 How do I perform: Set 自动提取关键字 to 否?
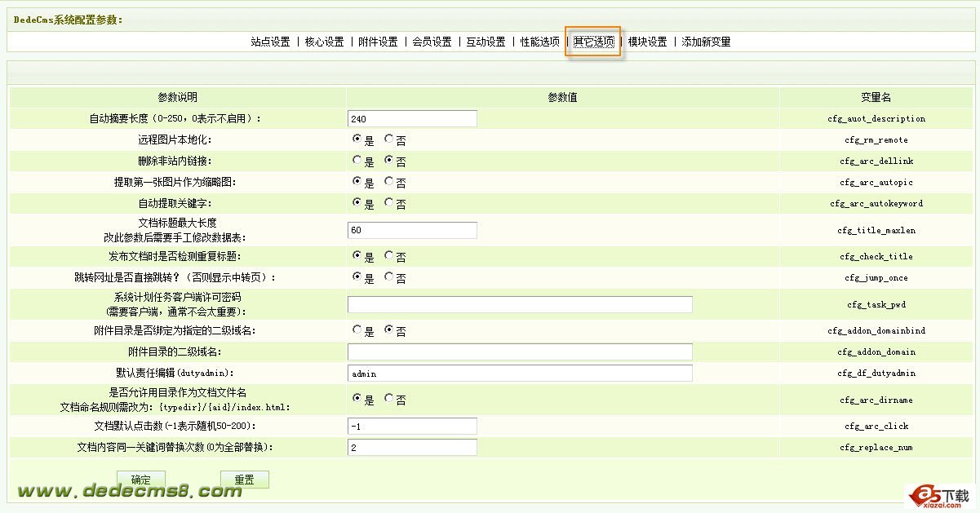[389, 203]
